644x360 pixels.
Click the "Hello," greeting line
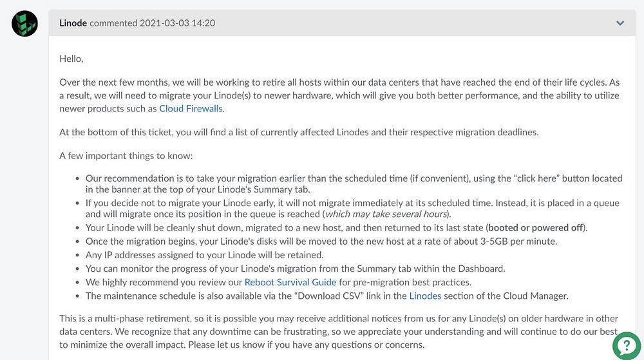(71, 59)
